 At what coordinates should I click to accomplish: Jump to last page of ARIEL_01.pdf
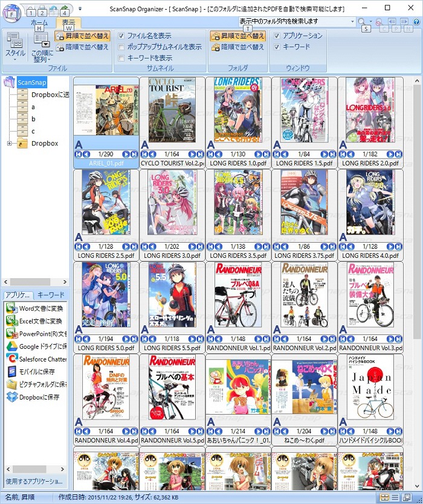[x=134, y=155]
